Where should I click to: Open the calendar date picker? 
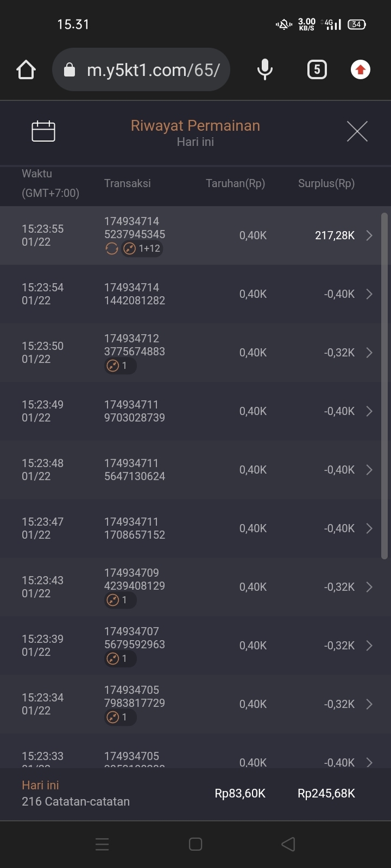43,131
